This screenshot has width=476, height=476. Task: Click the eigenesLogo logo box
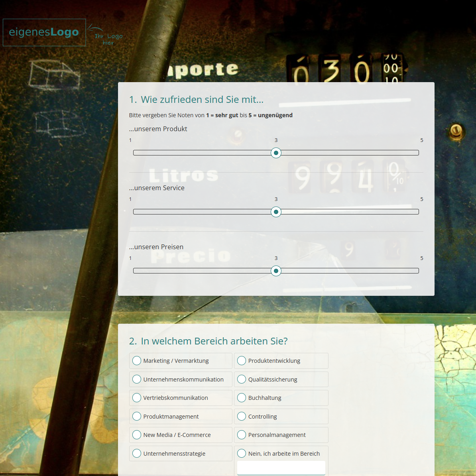[x=44, y=32]
